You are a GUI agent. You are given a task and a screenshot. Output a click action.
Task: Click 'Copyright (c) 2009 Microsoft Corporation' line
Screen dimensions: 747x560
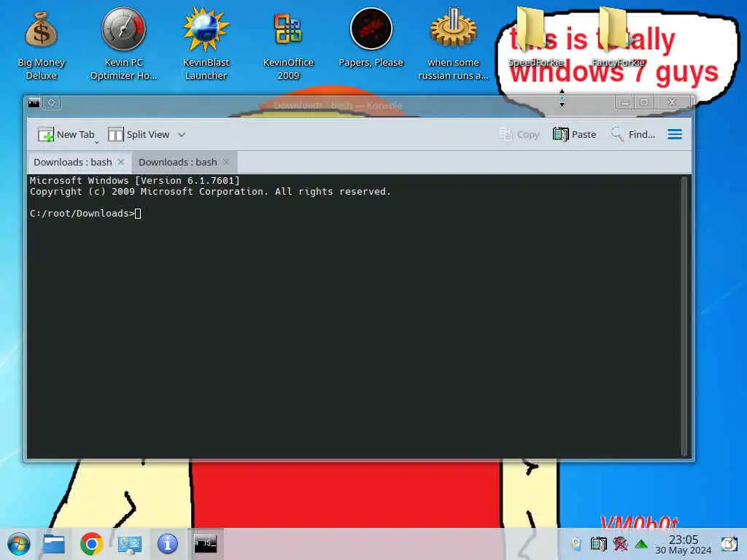210,192
